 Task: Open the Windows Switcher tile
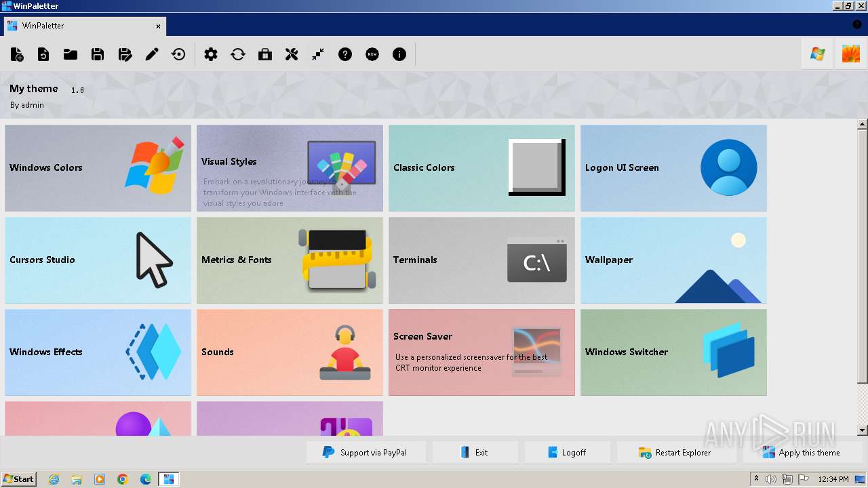[673, 352]
